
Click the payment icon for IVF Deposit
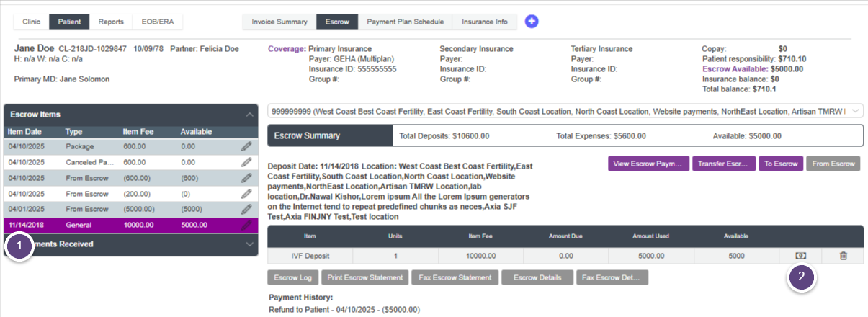click(x=800, y=256)
